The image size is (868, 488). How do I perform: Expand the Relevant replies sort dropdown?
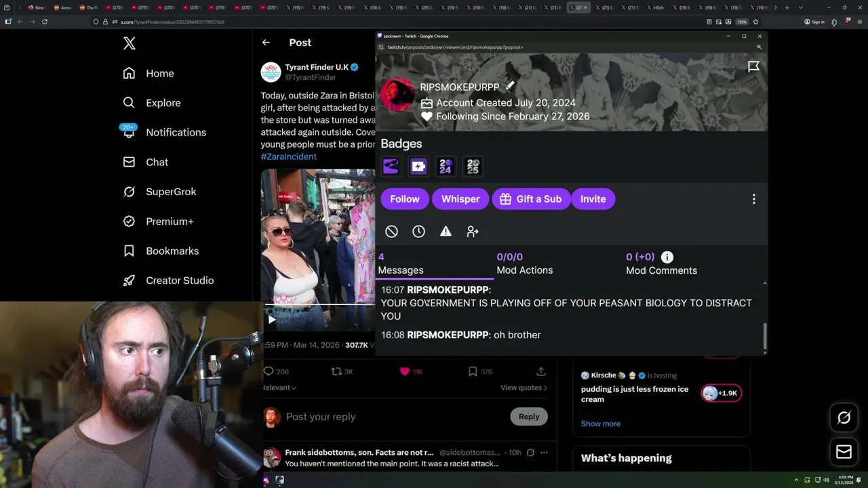point(279,388)
